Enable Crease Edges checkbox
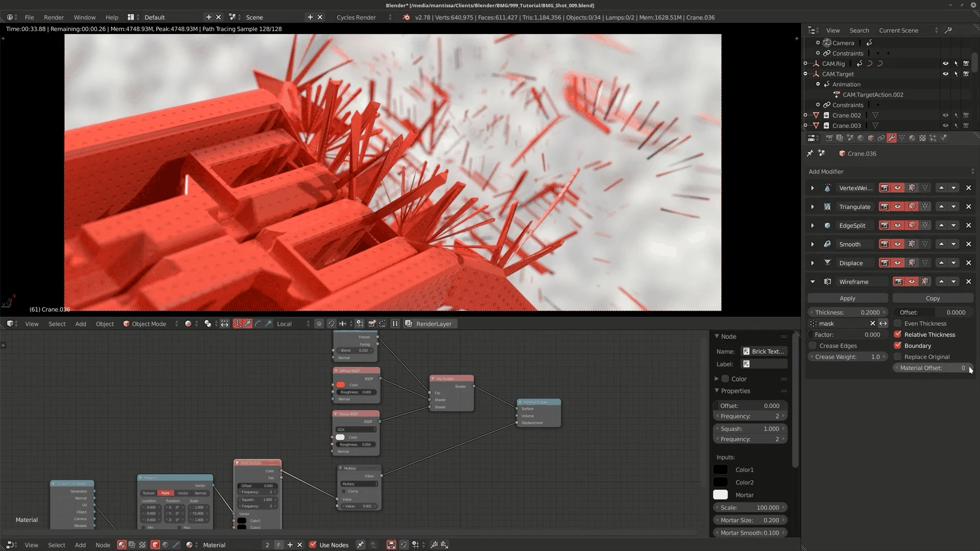The height and width of the screenshot is (551, 980). point(813,345)
